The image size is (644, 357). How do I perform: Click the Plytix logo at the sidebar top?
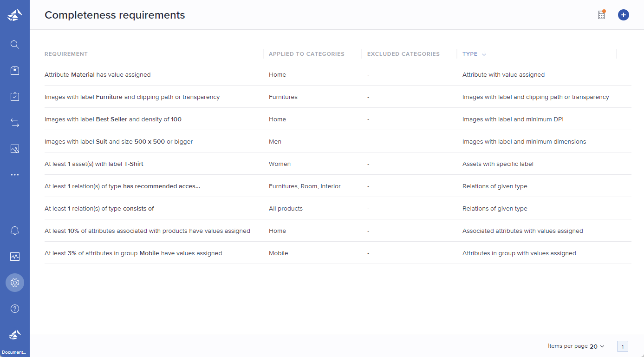click(x=14, y=14)
